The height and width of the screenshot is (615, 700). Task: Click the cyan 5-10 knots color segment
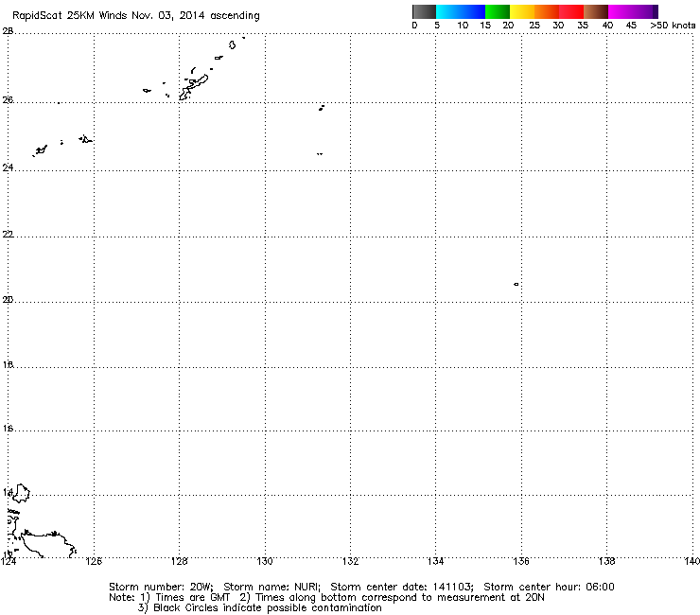tap(448, 11)
